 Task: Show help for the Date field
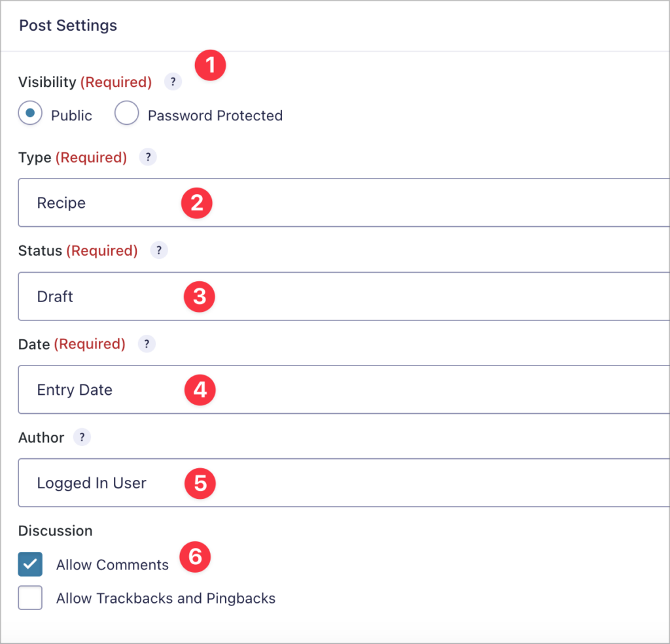pos(147,345)
